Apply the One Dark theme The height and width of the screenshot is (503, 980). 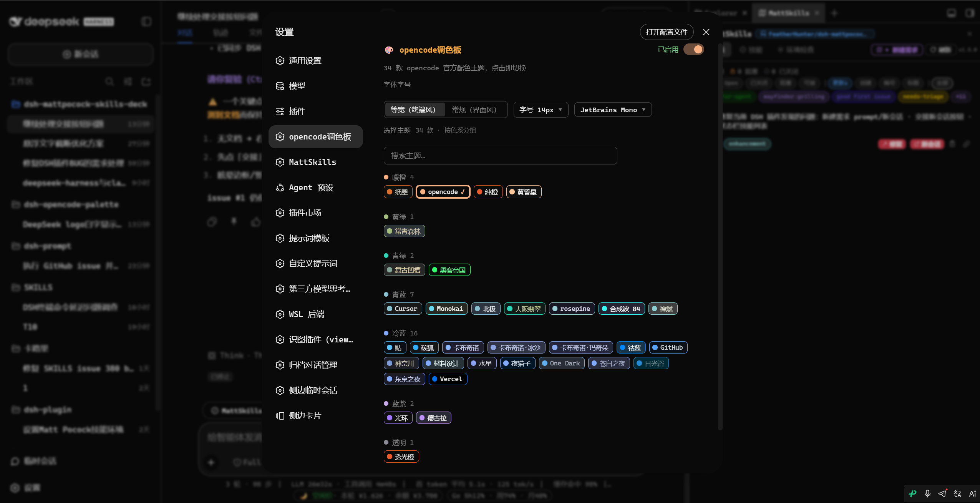point(562,364)
